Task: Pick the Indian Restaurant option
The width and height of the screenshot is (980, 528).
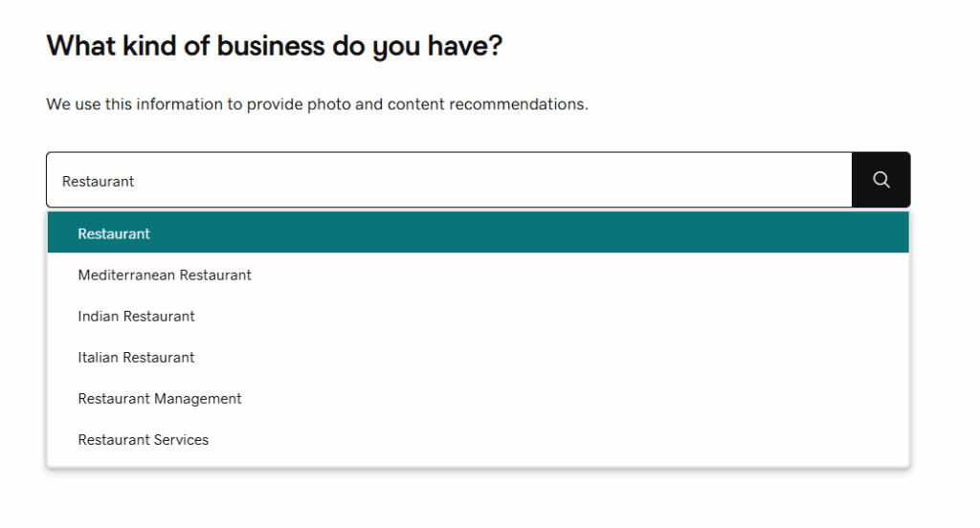Action: [479, 317]
